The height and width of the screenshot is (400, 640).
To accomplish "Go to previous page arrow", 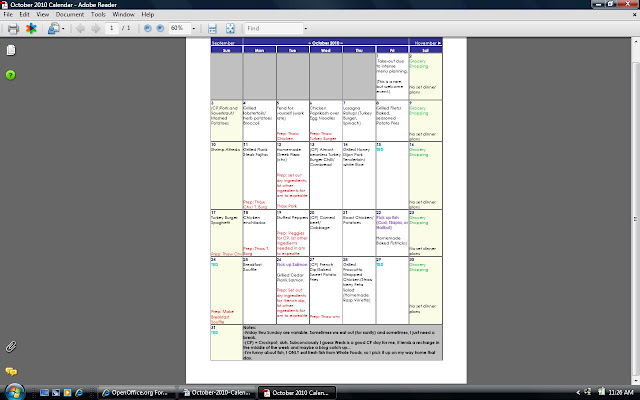I will [x=80, y=29].
